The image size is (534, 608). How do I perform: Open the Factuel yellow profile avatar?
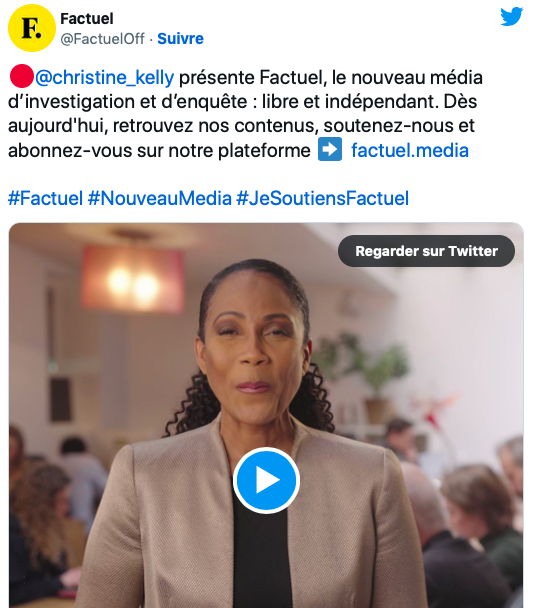(32, 28)
